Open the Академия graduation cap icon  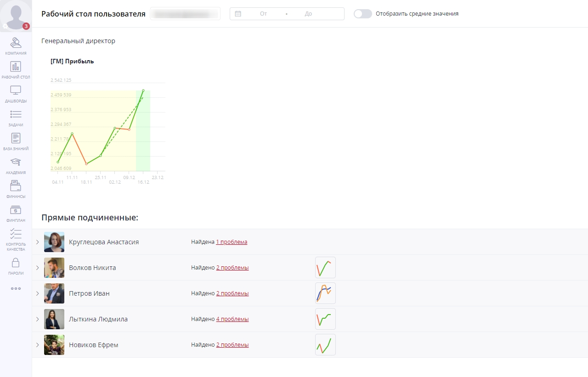pyautogui.click(x=16, y=163)
